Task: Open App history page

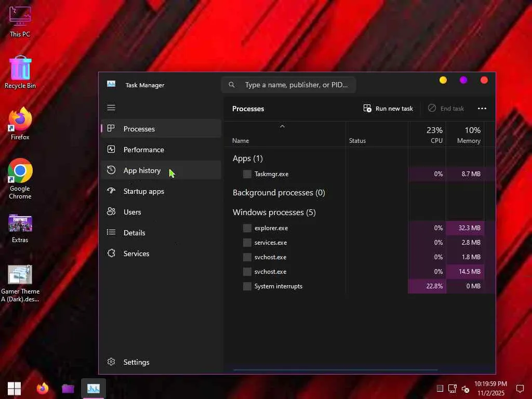Action: (161, 170)
